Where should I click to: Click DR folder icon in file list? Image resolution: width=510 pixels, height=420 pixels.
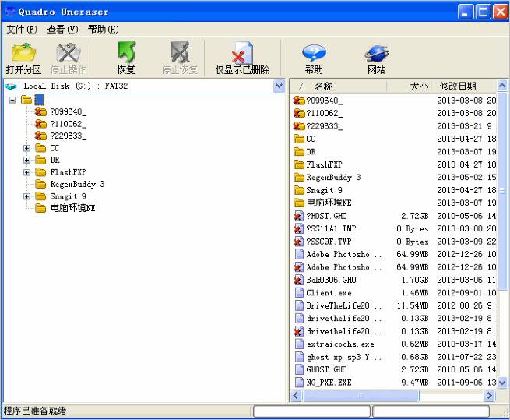coord(298,152)
